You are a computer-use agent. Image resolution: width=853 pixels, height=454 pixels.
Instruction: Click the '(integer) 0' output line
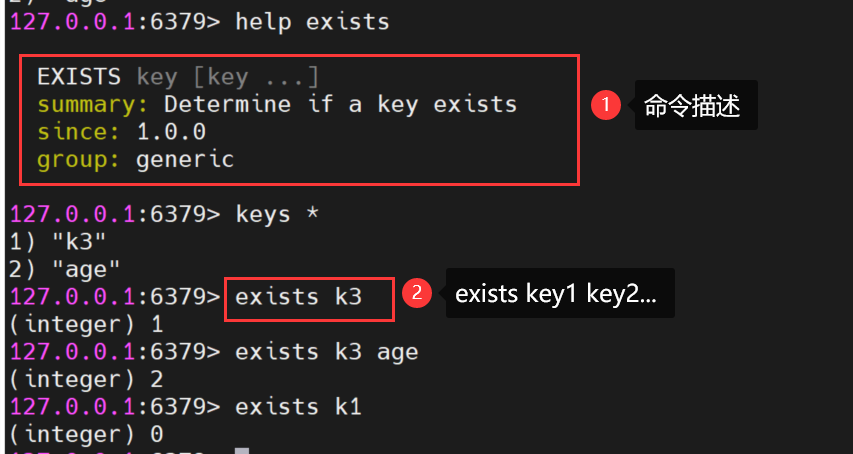point(86,434)
